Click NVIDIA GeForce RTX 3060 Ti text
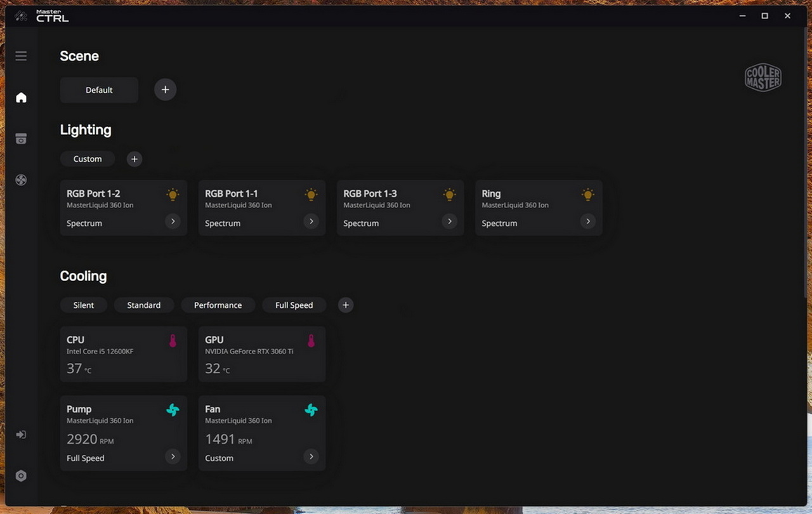The height and width of the screenshot is (514, 812). click(x=249, y=352)
